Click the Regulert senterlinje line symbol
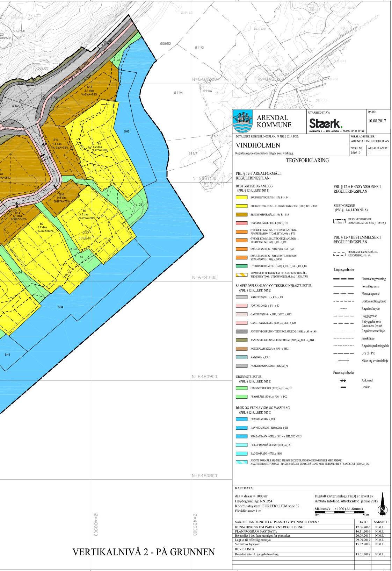This screenshot has width=392, height=571. [x=344, y=331]
